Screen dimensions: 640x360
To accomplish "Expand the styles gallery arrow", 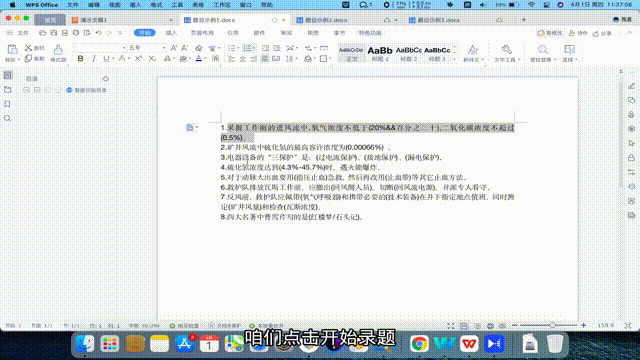I will tap(455, 59).
